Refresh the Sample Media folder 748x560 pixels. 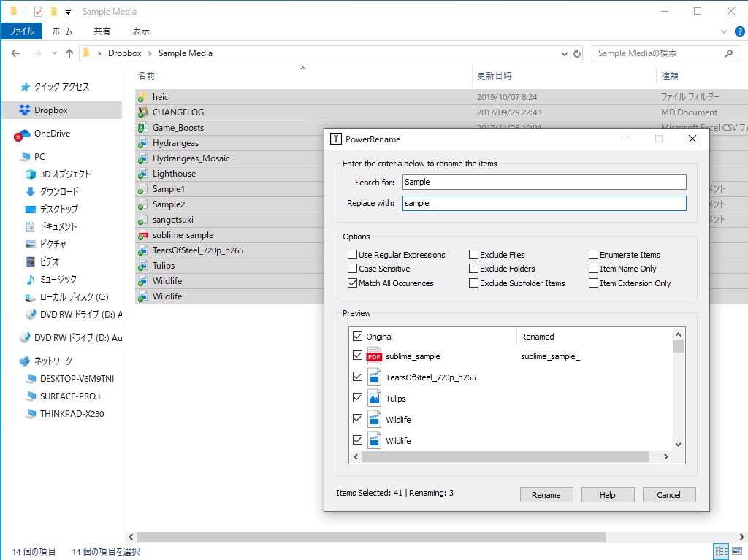click(x=577, y=53)
